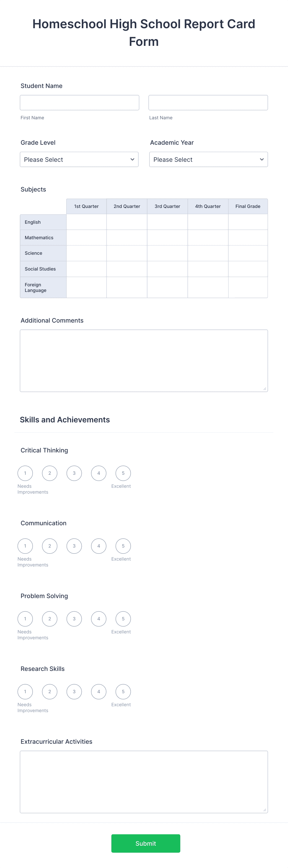This screenshot has width=288, height=868.
Task: Choose rating 3 for Problem Solving
Action: click(x=74, y=619)
